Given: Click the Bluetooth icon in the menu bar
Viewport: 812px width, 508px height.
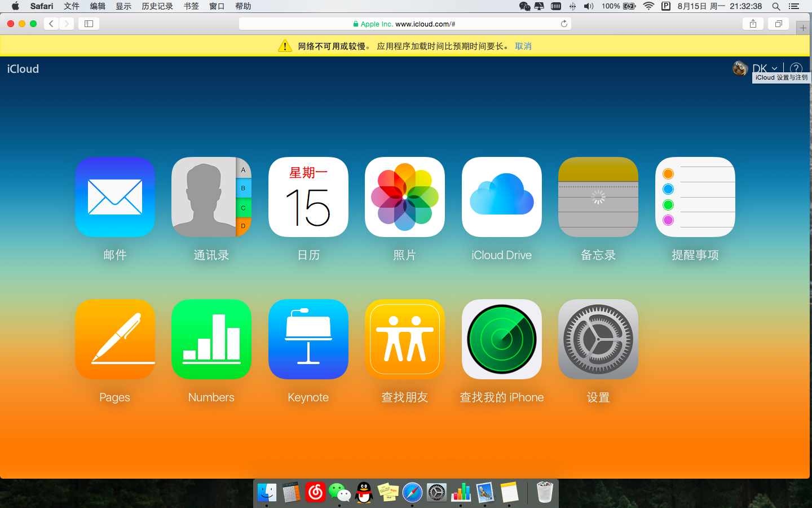Looking at the screenshot, I should click(x=572, y=6).
